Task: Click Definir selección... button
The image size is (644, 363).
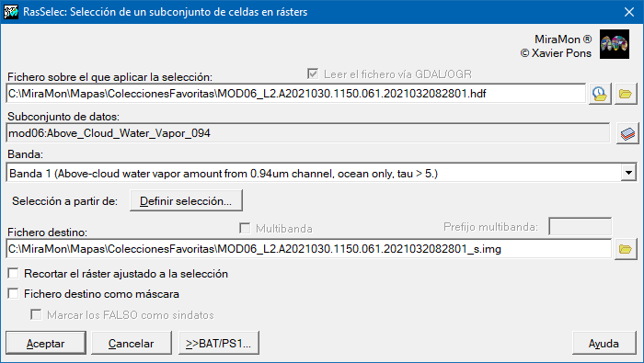Action: [x=186, y=201]
